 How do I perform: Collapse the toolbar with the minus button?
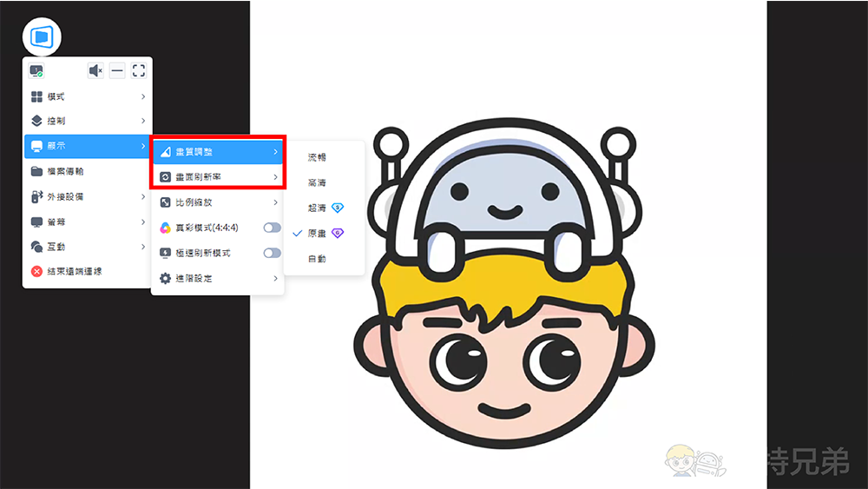coord(117,71)
